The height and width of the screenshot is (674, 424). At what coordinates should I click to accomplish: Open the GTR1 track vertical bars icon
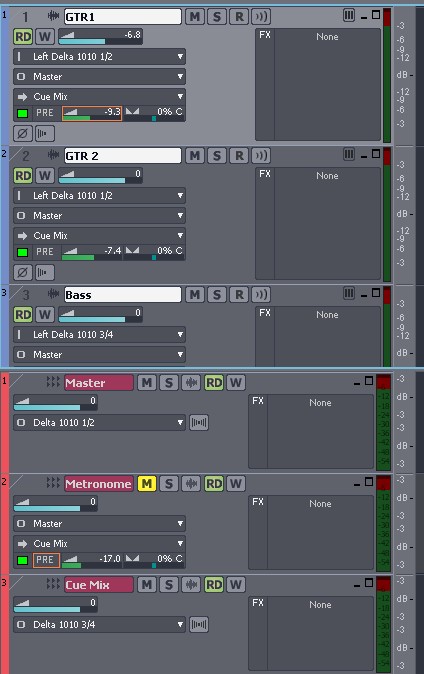click(x=349, y=15)
